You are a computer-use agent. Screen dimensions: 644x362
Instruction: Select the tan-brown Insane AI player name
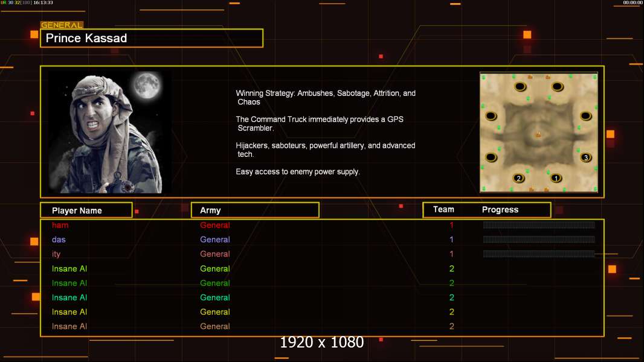click(69, 326)
